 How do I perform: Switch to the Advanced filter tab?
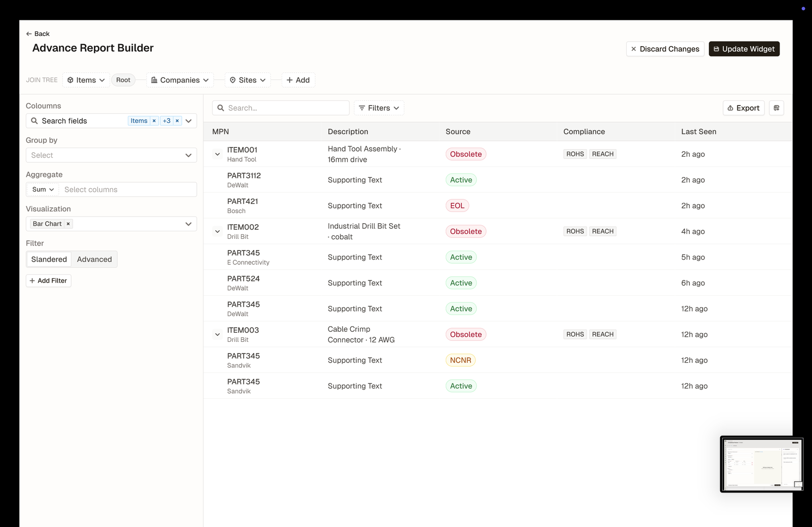[94, 259]
